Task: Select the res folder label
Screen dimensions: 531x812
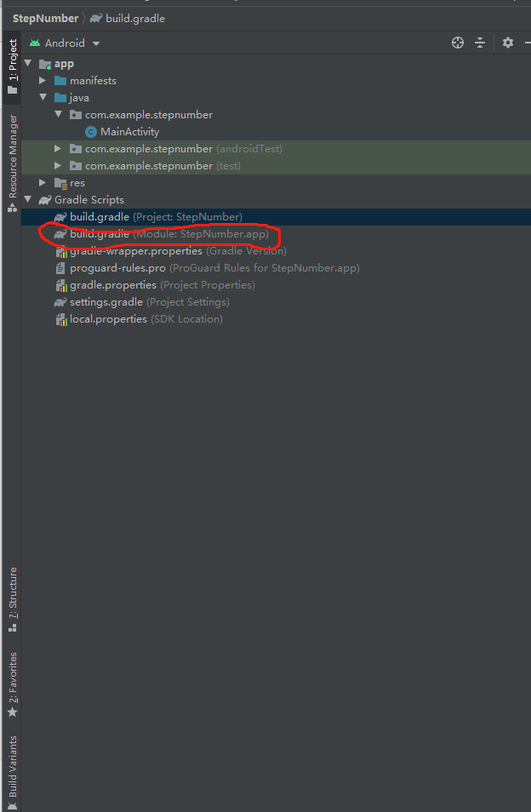Action: point(77,183)
